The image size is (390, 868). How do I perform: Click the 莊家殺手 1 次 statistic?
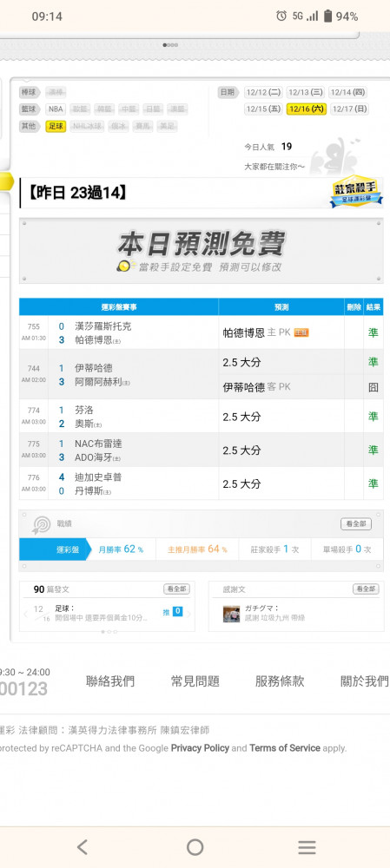click(274, 549)
